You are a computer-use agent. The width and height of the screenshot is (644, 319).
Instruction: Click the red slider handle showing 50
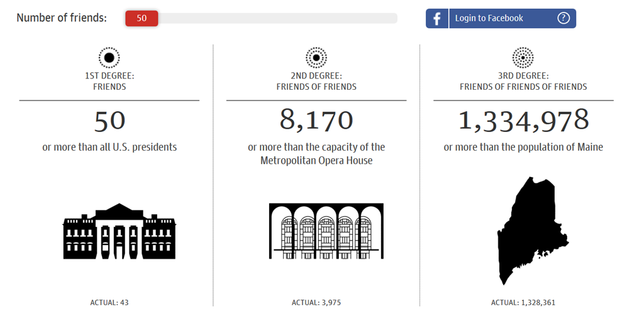142,18
